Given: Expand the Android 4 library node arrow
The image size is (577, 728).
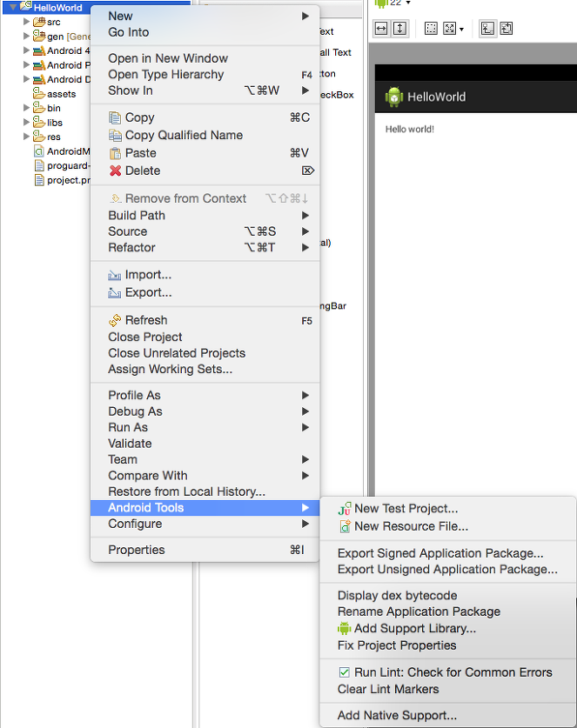Looking at the screenshot, I should point(26,50).
